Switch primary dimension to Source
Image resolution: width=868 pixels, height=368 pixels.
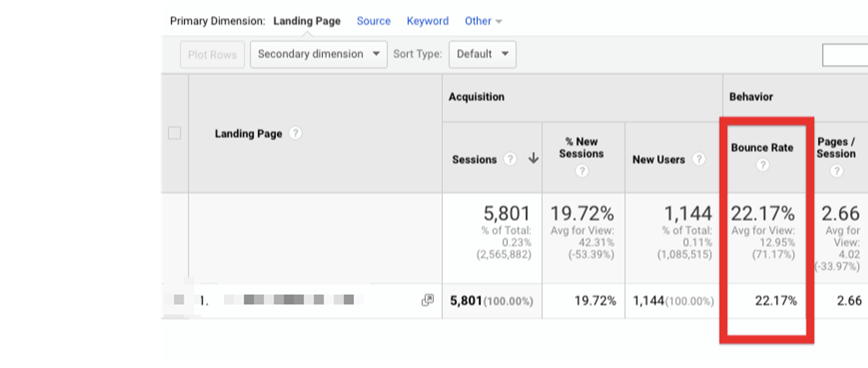tap(373, 21)
